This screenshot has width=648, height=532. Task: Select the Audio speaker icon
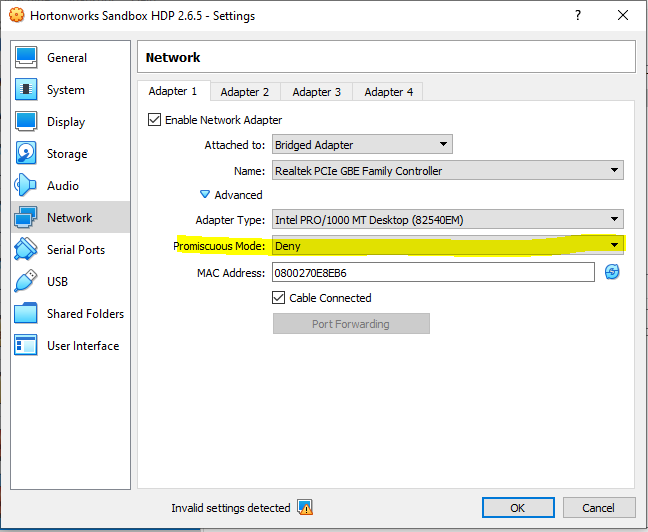[27, 186]
